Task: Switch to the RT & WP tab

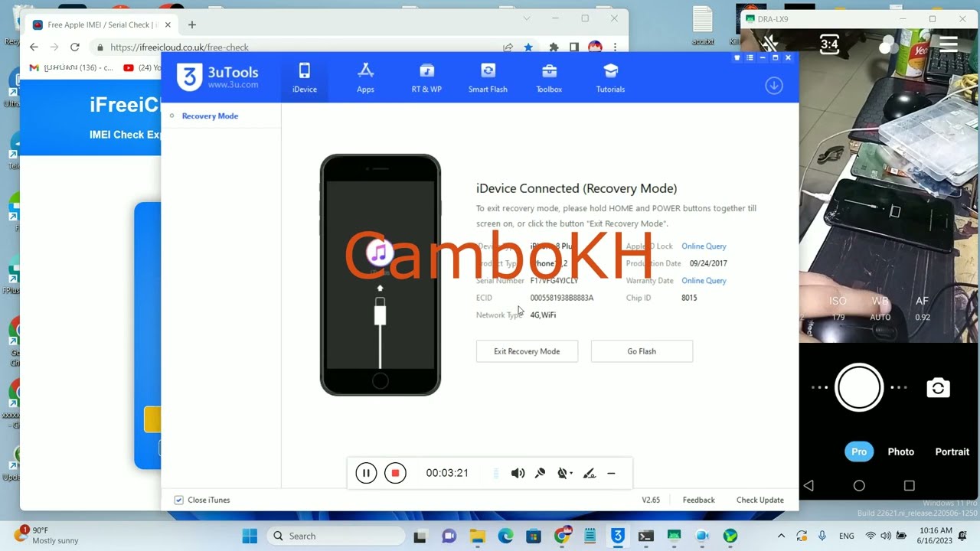Action: 426,78
